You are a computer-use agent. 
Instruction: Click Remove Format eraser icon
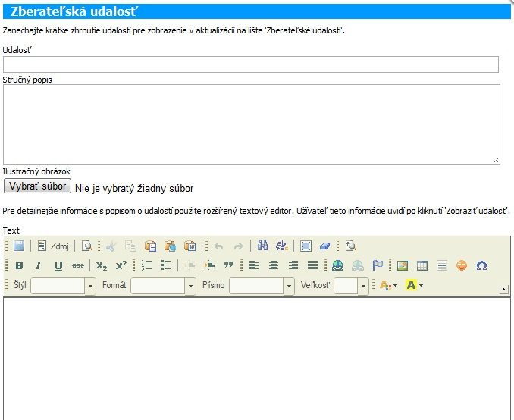point(325,246)
